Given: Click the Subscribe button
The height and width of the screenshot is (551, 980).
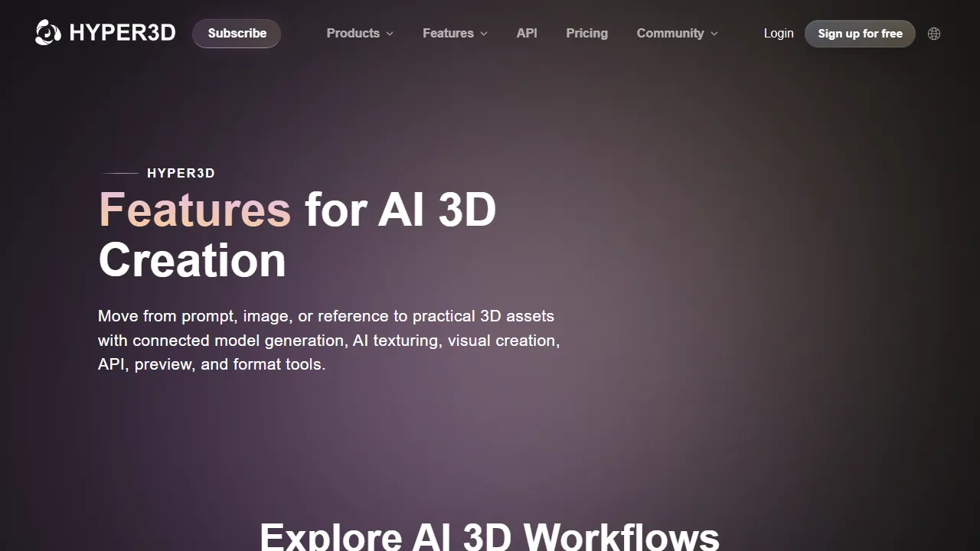Looking at the screenshot, I should (237, 34).
